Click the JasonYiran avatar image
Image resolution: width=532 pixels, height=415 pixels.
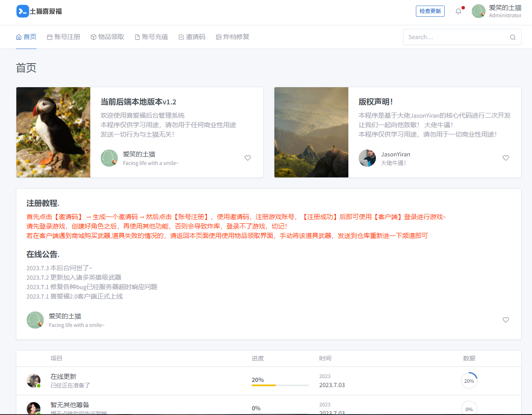tap(367, 158)
